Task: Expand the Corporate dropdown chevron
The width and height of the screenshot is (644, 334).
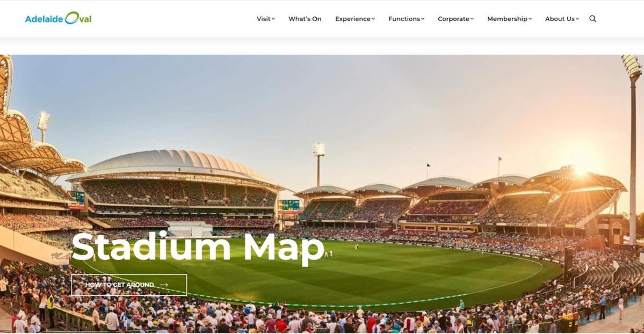Action: 472,19
